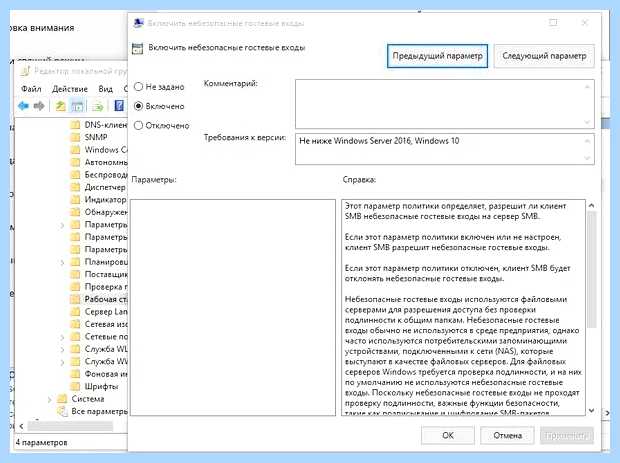
Task: Click the folder icon of Поставщик row
Action: [75, 274]
